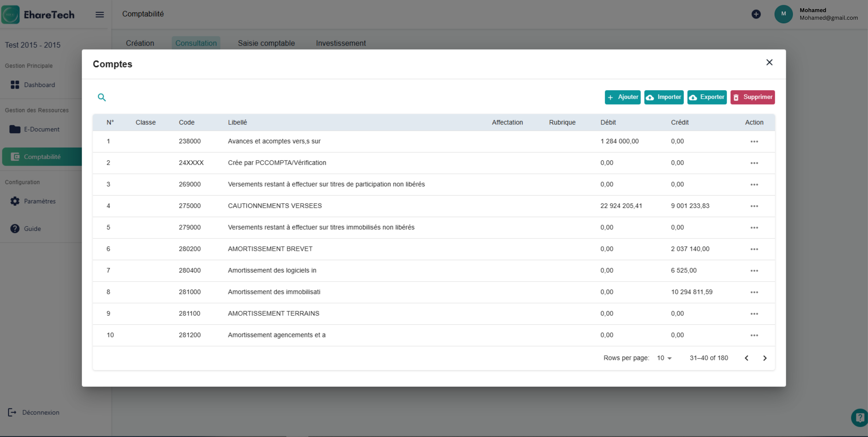Screen dimensions: 868x437
Task: Open the rows per page dropdown
Action: pyautogui.click(x=664, y=358)
